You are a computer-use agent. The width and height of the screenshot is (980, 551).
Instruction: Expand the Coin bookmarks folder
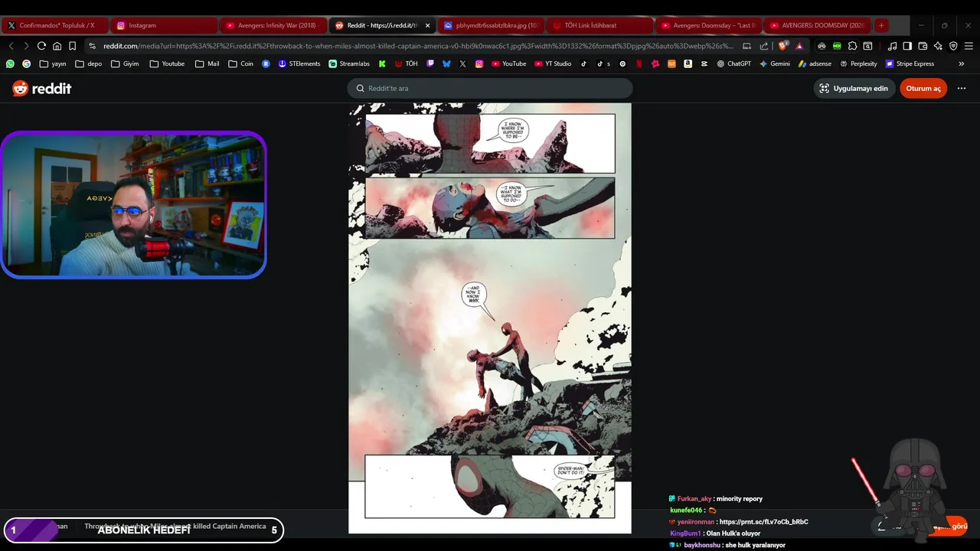(240, 64)
